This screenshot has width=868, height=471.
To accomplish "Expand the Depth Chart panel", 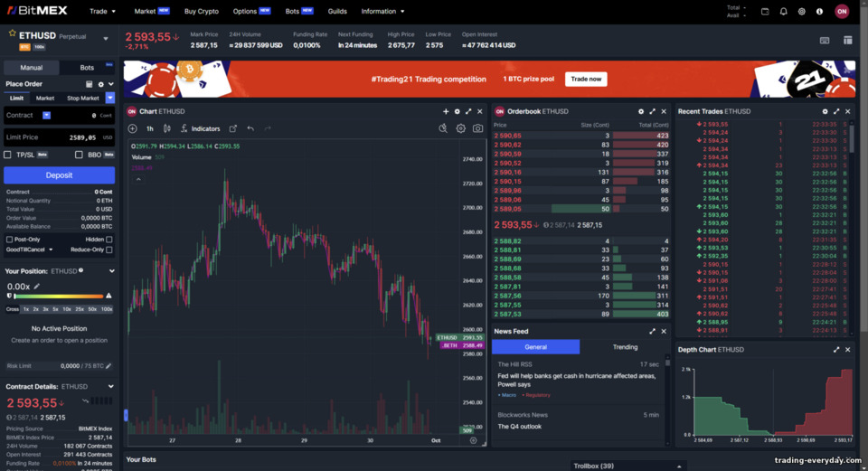I will point(836,350).
